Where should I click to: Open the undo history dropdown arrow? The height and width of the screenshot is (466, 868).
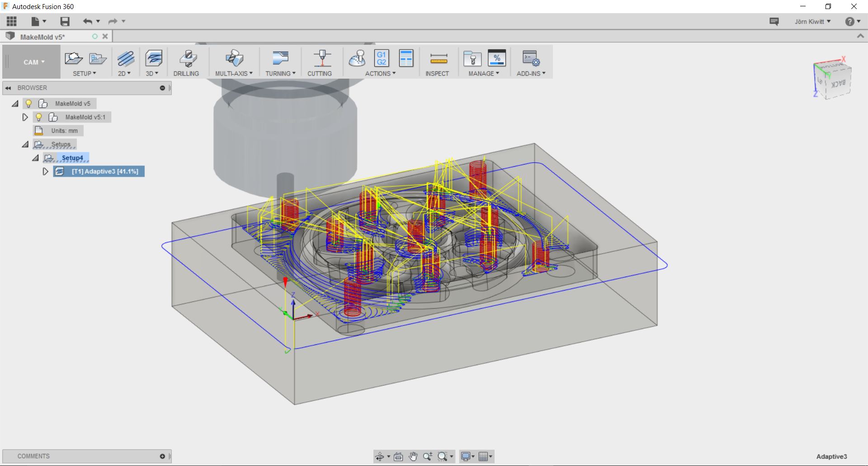click(98, 21)
